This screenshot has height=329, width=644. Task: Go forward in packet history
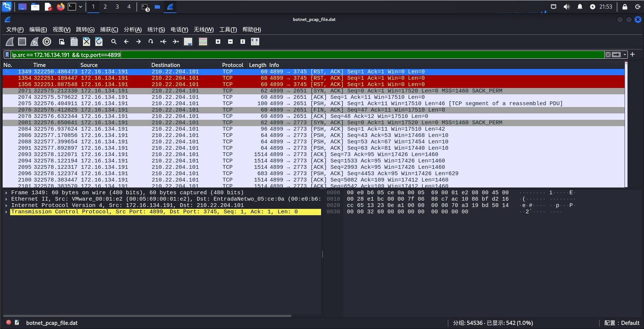point(139,42)
